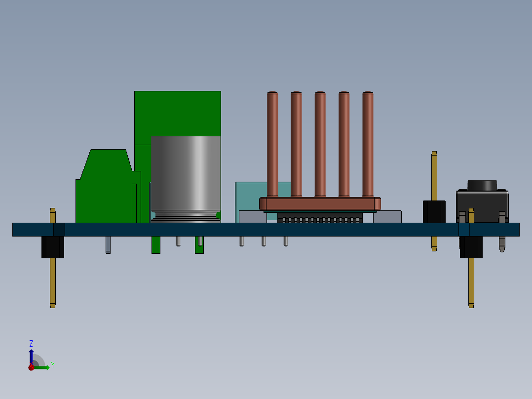Select the black round push button cap

coord(482,185)
